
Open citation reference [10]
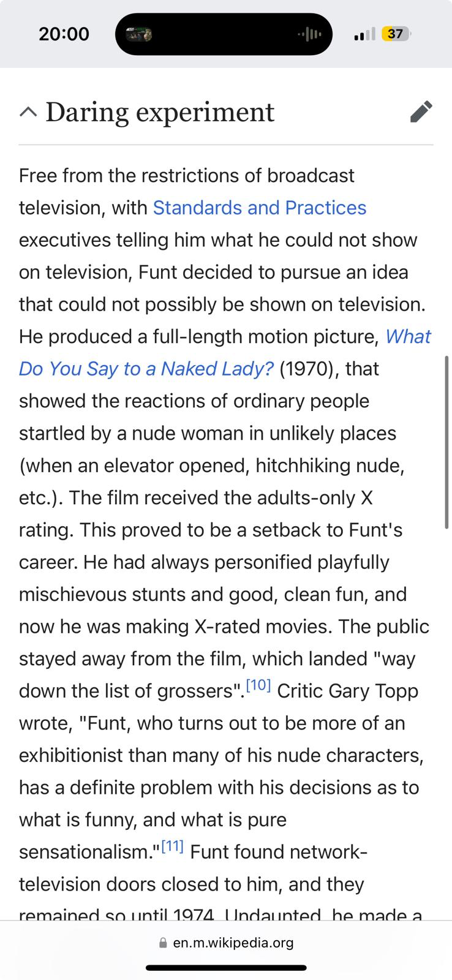(x=258, y=685)
